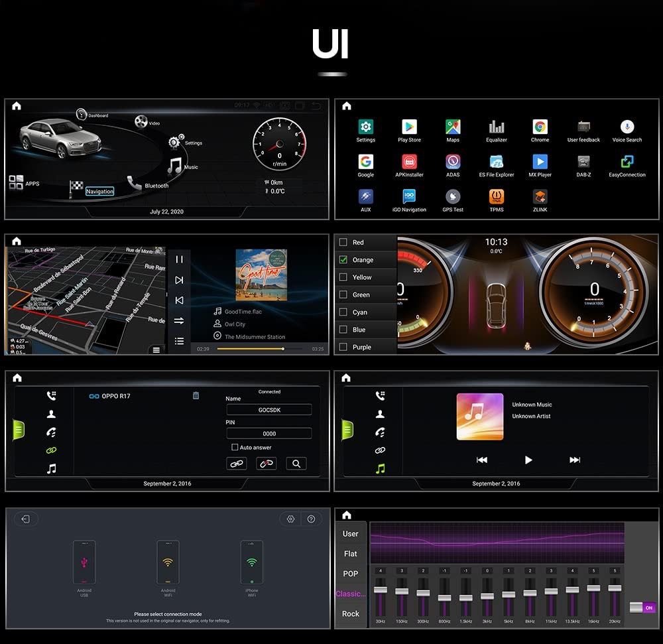663x644 pixels.
Task: Select the paired device OPPO R17
Action: 110,396
